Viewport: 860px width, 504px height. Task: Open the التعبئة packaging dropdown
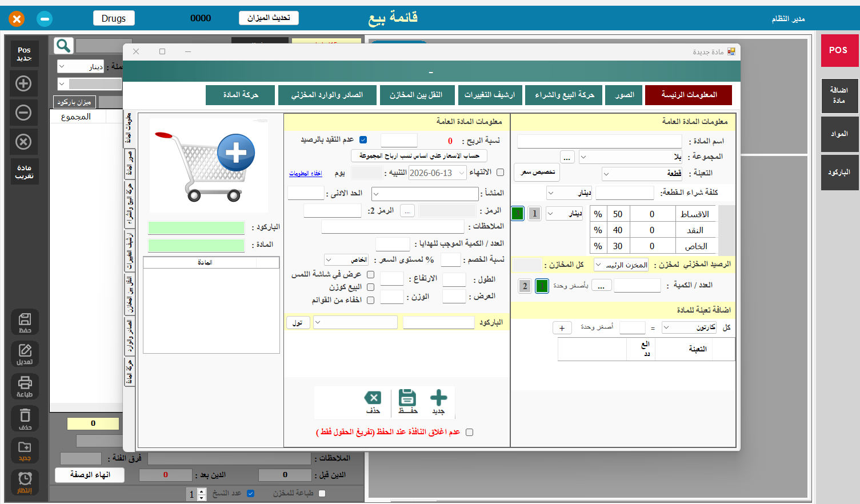[642, 173]
